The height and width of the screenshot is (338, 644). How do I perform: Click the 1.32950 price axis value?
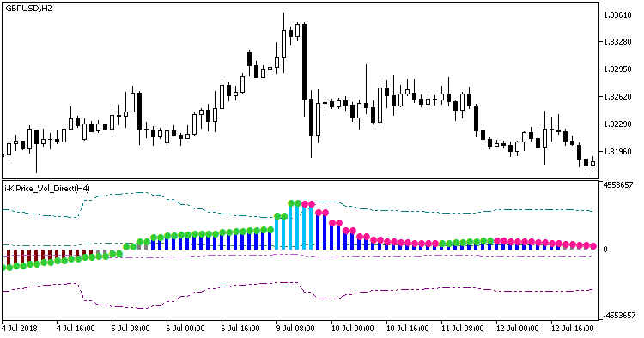click(x=617, y=69)
